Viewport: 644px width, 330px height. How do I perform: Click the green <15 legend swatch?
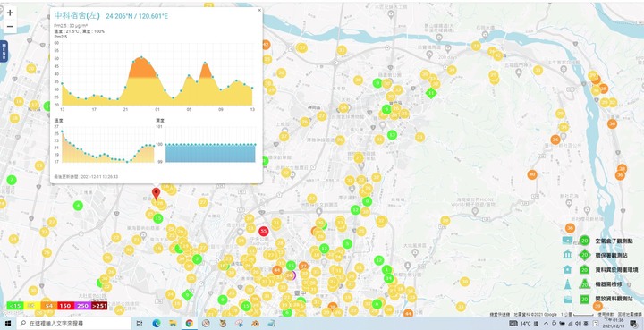point(15,306)
